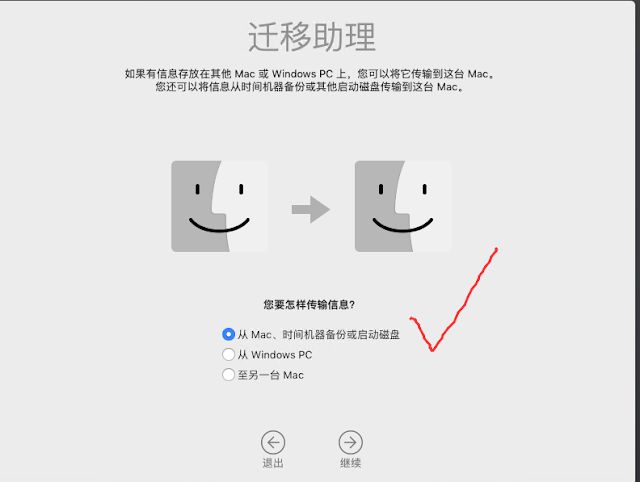Viewport: 640px width, 482px height.
Task: Click the 从 Mac、时间机器备份或启动磁盘 label text
Action: pyautogui.click(x=318, y=335)
